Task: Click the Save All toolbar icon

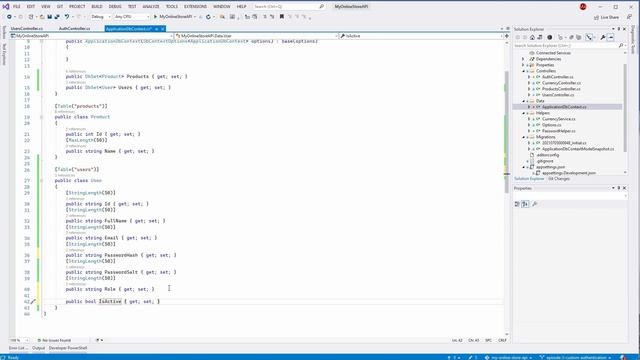Action: (x=57, y=17)
